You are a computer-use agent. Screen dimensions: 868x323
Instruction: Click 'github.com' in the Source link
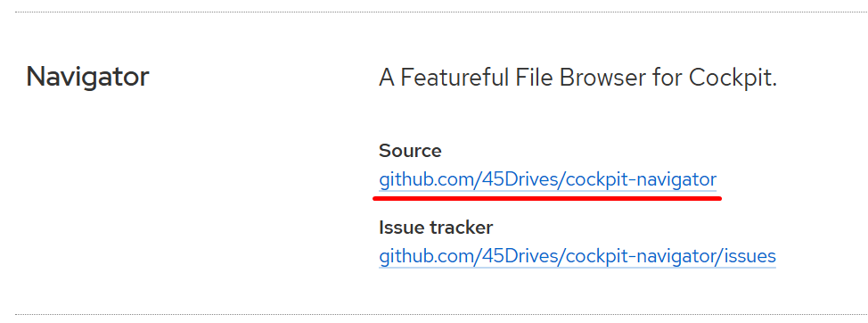pos(427,179)
